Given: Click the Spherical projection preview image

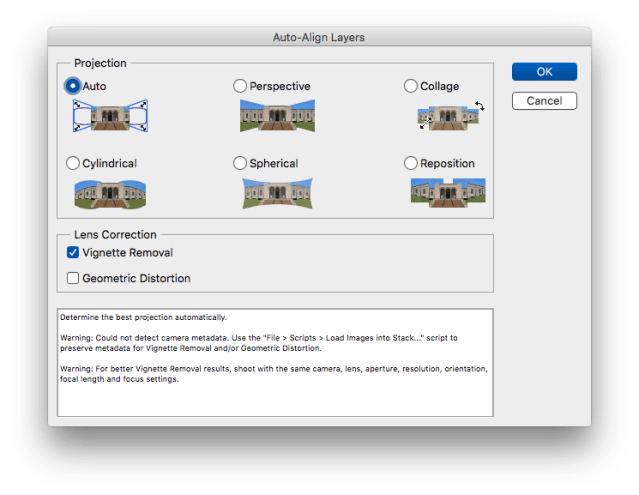Looking at the screenshot, I should (x=277, y=193).
